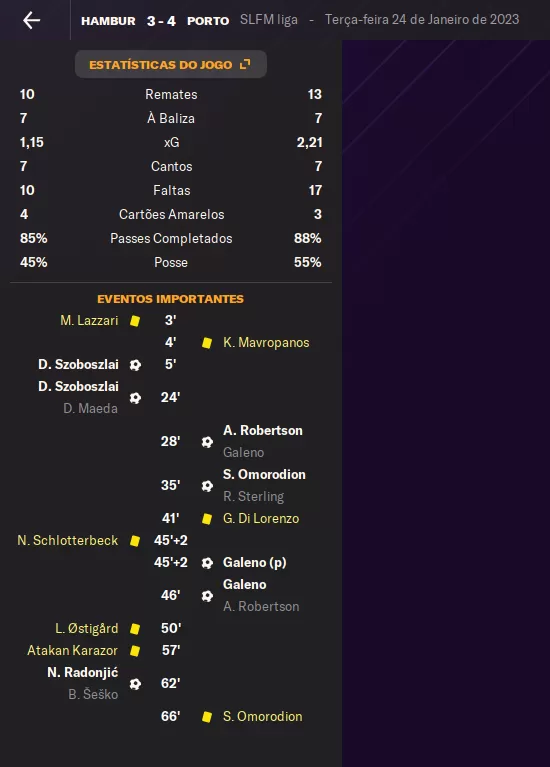Screen dimensions: 550x767
Task: Click K. Mavropanos' yellow card icon
Action: tap(207, 343)
